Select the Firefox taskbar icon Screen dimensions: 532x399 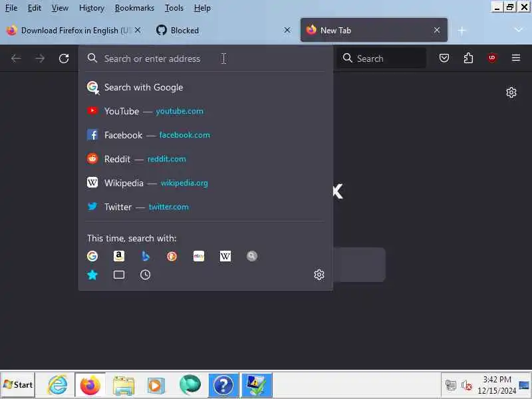click(90, 385)
